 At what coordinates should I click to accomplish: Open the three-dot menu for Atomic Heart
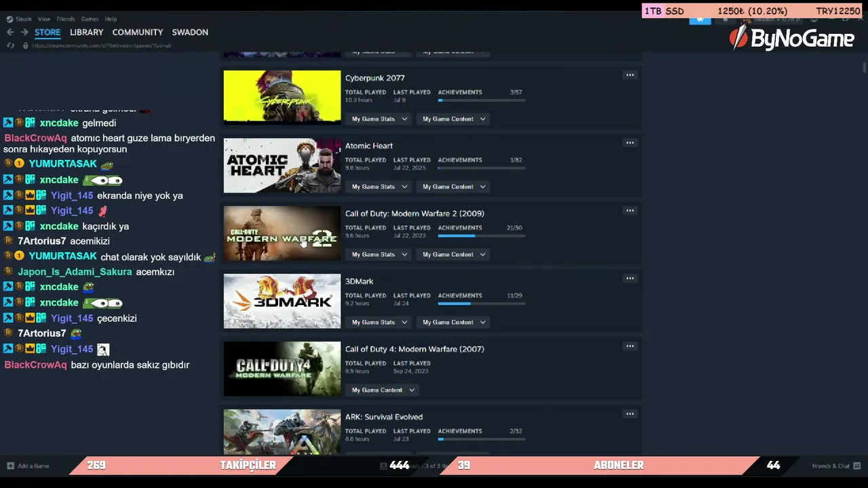pyautogui.click(x=630, y=143)
